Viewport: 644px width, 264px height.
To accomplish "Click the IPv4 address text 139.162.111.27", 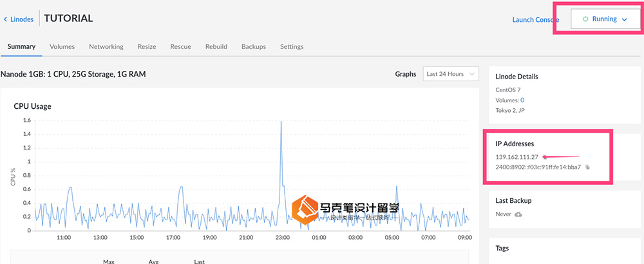I will point(516,157).
